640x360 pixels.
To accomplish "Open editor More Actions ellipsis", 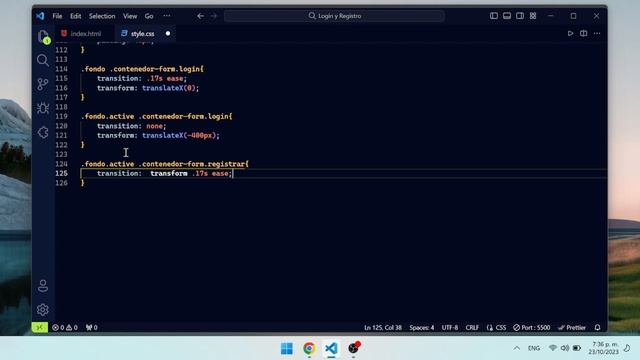I will pos(597,33).
